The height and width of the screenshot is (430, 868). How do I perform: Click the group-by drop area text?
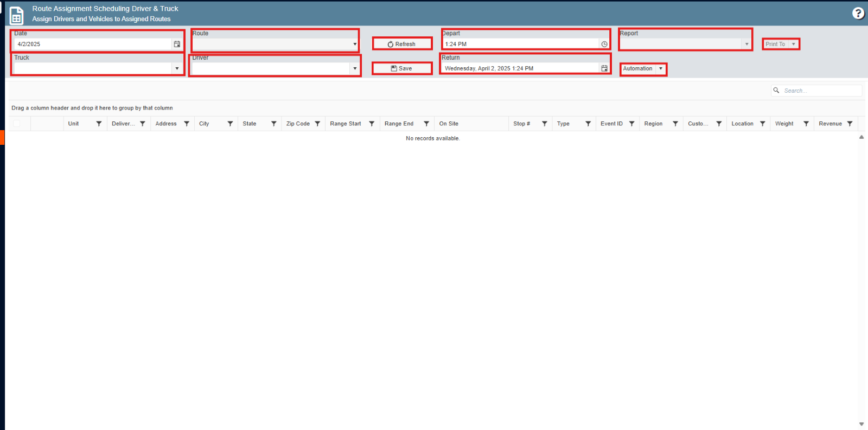click(x=92, y=108)
